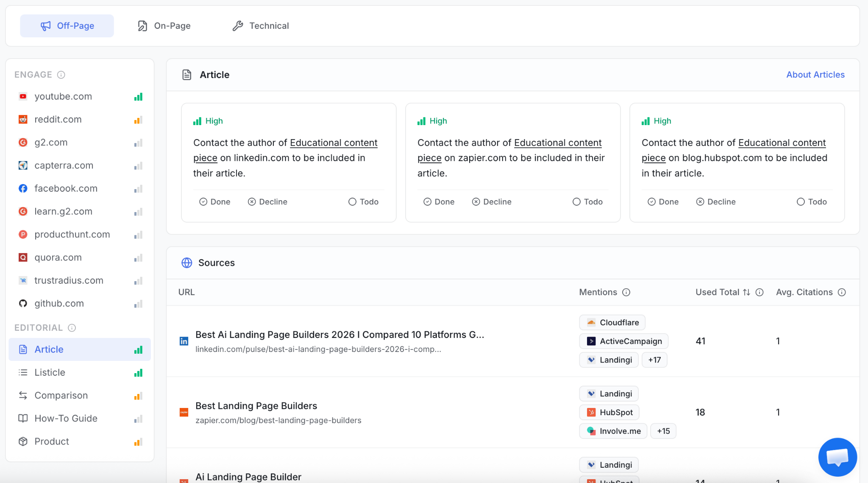Image resolution: width=868 pixels, height=483 pixels.
Task: Click the youtube.com strength bars icon
Action: click(x=138, y=97)
